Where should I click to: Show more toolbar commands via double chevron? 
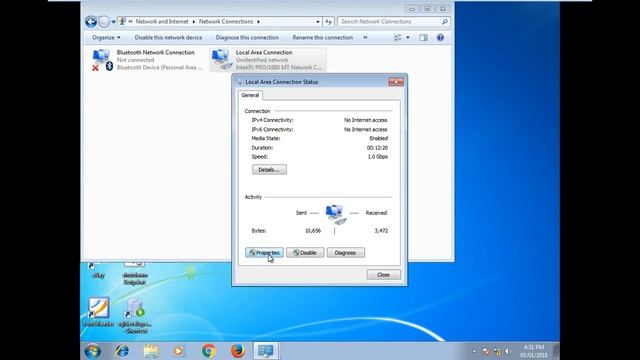[365, 38]
